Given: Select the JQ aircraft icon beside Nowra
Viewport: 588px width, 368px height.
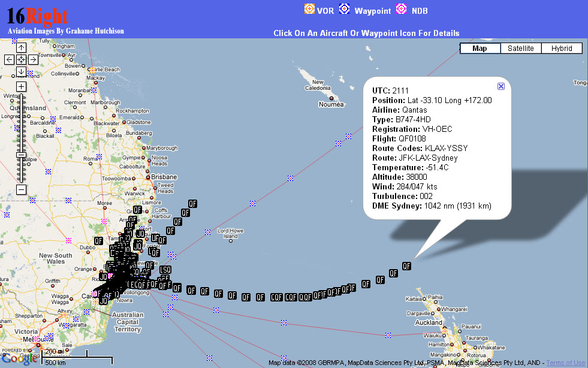Looking at the screenshot, I should tap(104, 300).
